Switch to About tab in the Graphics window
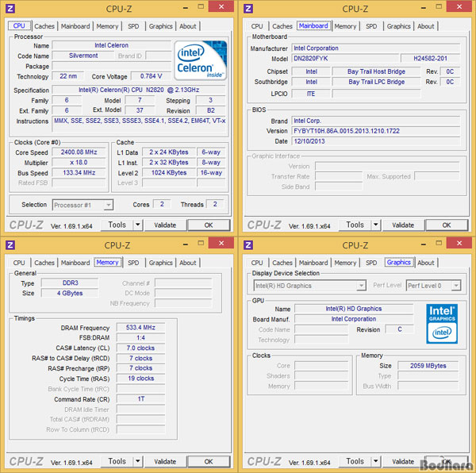The image size is (476, 473). coord(425,263)
